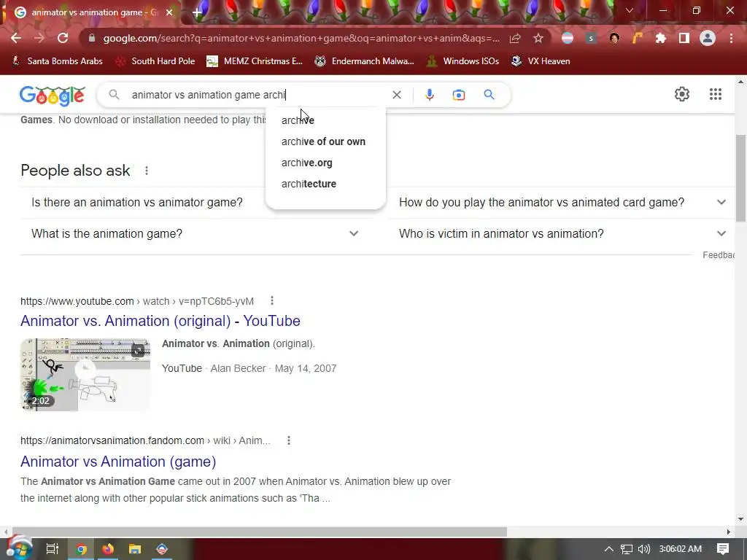Open the VX Heaven bookmark

(541, 61)
